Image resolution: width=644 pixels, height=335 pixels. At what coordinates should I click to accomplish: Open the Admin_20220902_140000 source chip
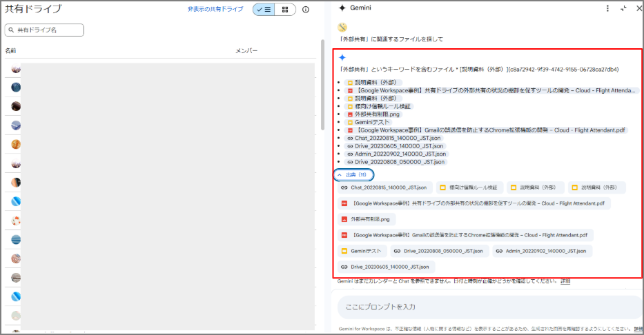tap(542, 251)
